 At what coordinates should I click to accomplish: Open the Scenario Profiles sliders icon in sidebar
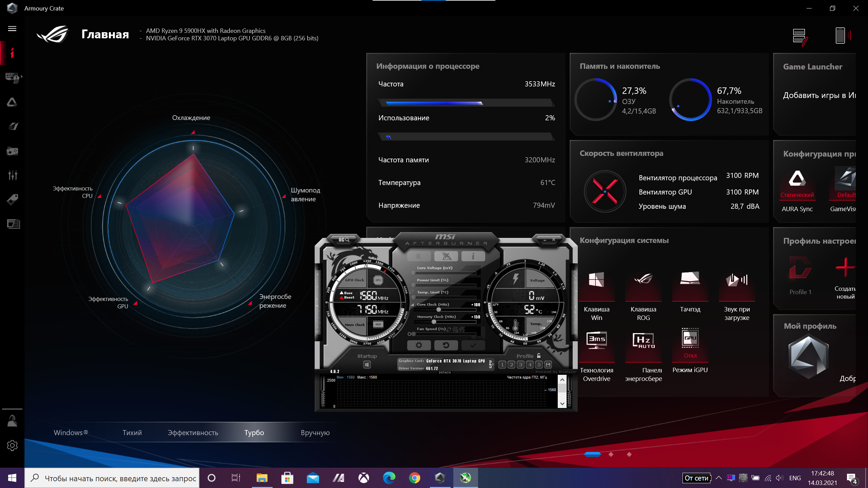coord(13,175)
